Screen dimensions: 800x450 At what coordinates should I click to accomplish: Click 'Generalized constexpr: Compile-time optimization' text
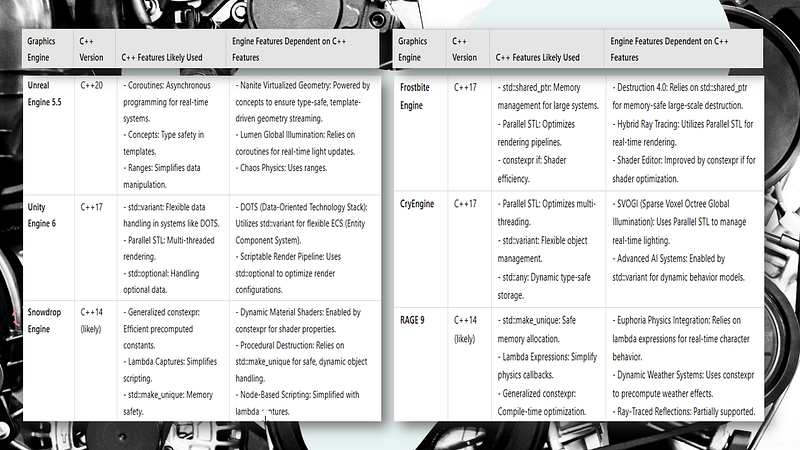coord(542,403)
